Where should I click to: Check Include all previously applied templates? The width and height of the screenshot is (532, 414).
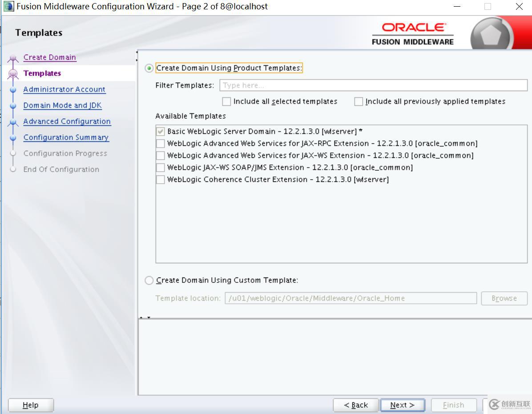358,101
